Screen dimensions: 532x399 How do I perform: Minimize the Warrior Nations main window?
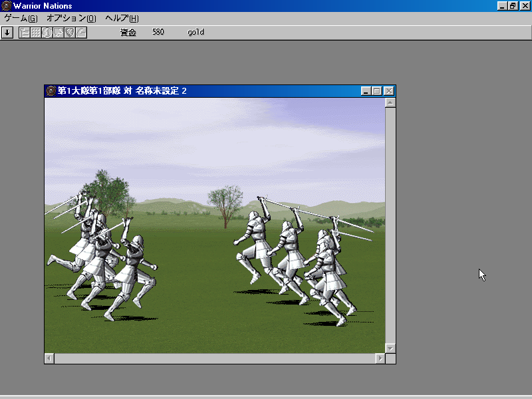503,6
